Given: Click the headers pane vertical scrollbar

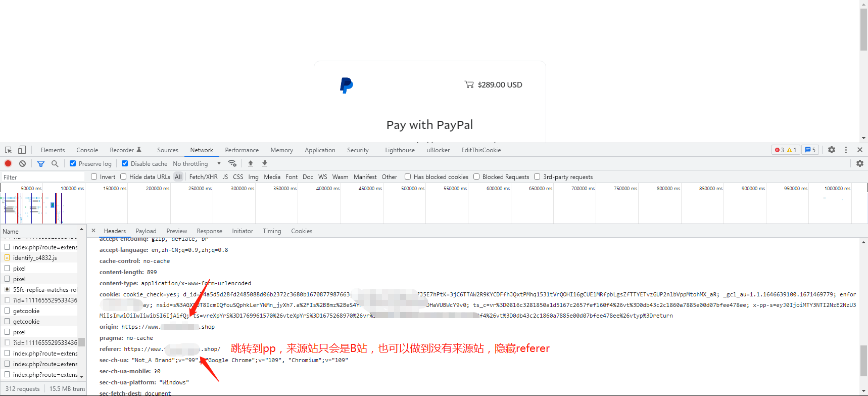Looking at the screenshot, I should [x=863, y=360].
